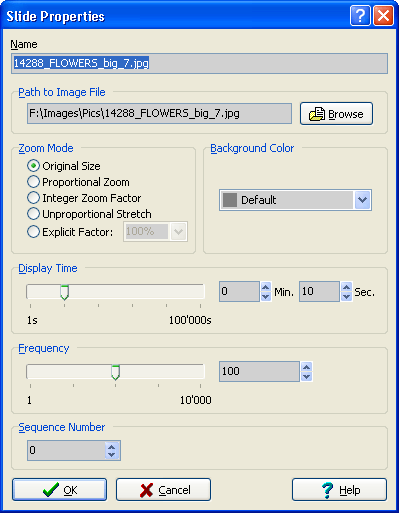Click the Sequence Number input field

(66, 450)
